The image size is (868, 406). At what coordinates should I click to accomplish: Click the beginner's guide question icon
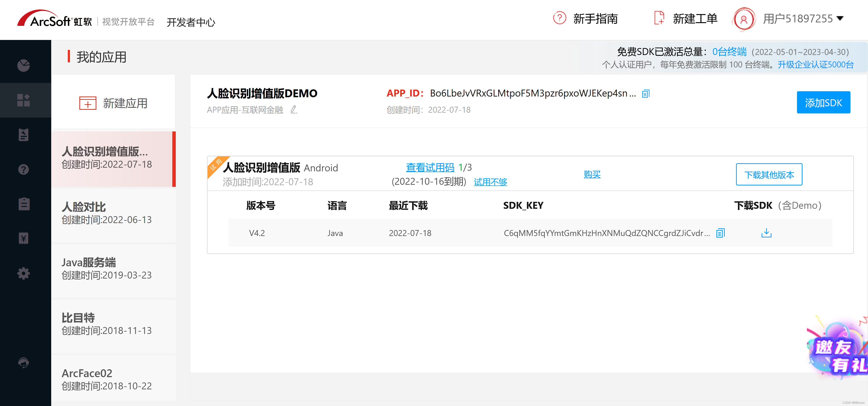click(x=559, y=18)
